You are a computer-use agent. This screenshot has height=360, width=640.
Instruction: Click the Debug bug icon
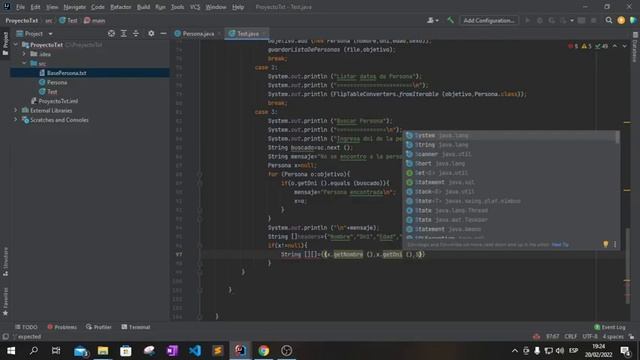(x=540, y=20)
